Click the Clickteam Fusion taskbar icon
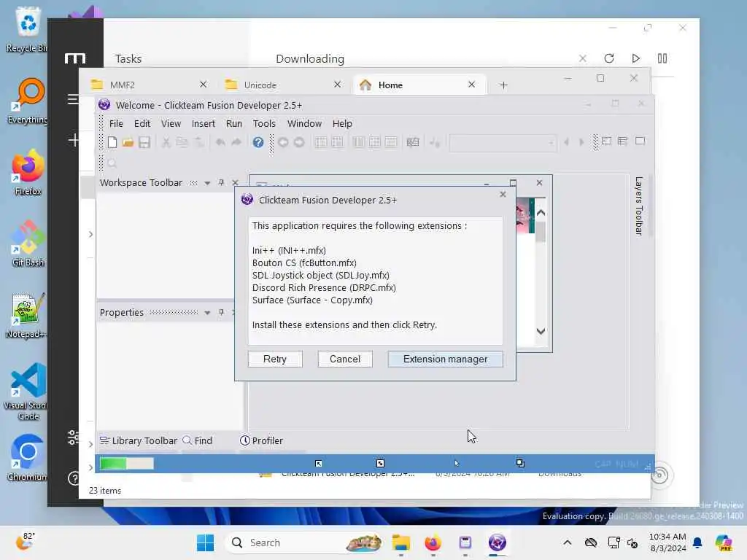 (x=497, y=542)
